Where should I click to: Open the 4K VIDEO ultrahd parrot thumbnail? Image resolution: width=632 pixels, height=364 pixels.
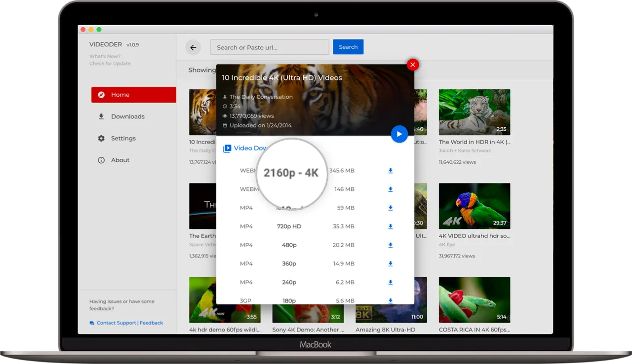(474, 206)
